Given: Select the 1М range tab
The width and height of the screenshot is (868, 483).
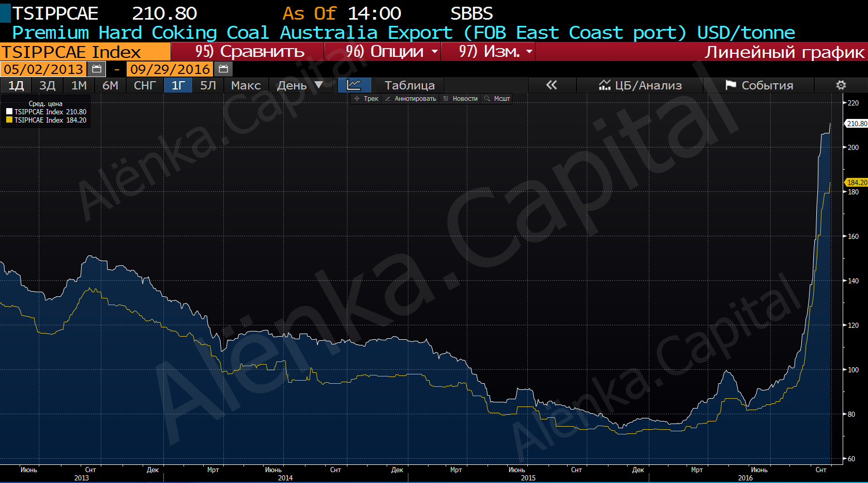Looking at the screenshot, I should pyautogui.click(x=79, y=85).
